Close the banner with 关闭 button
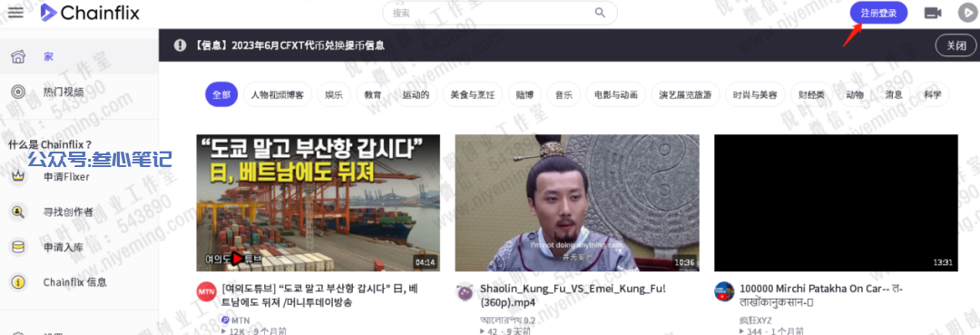 pos(955,45)
